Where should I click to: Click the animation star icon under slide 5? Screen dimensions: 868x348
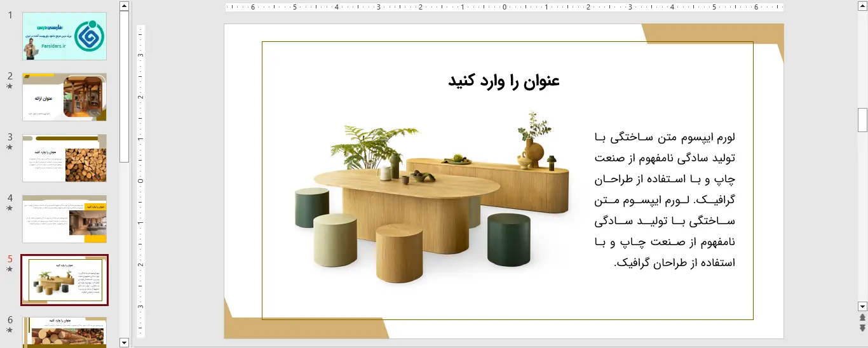10,269
